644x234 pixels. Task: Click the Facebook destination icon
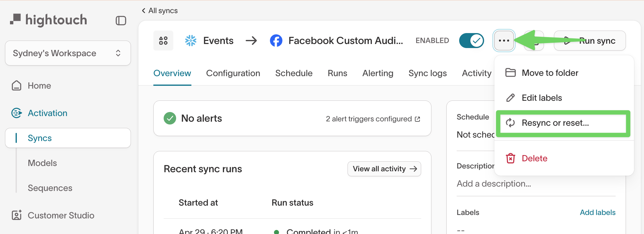[x=276, y=41]
